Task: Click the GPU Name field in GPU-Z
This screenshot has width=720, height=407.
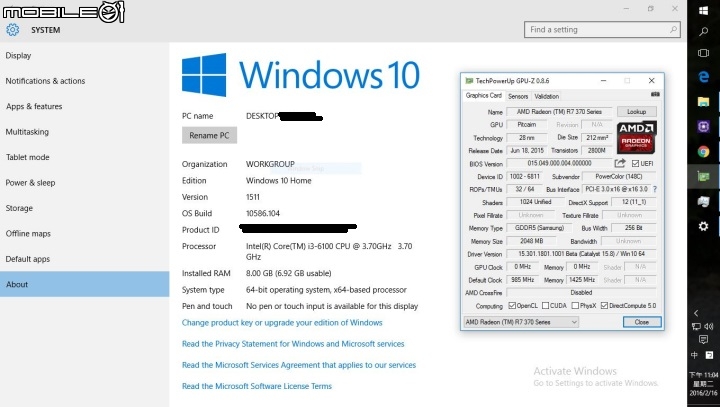Action: coord(559,112)
